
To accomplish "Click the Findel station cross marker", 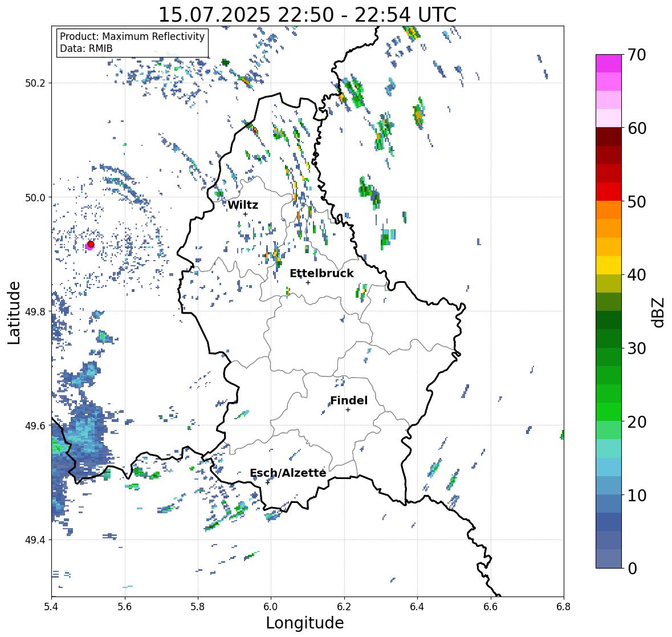I will 348,410.
